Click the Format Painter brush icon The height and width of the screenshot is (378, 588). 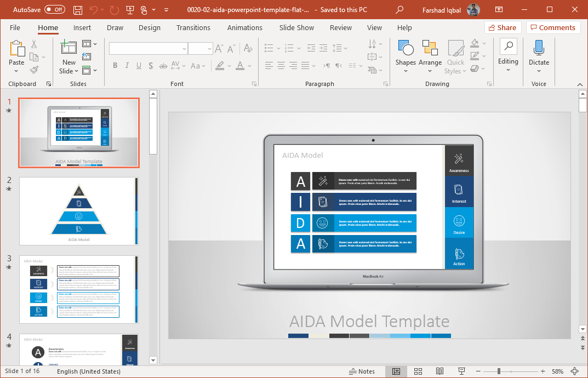tap(34, 70)
